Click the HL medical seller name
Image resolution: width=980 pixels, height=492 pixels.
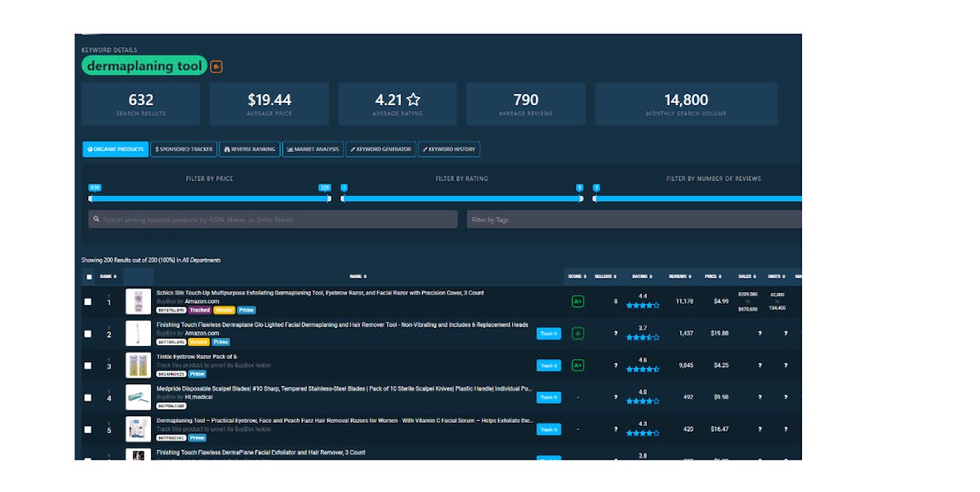(197, 397)
